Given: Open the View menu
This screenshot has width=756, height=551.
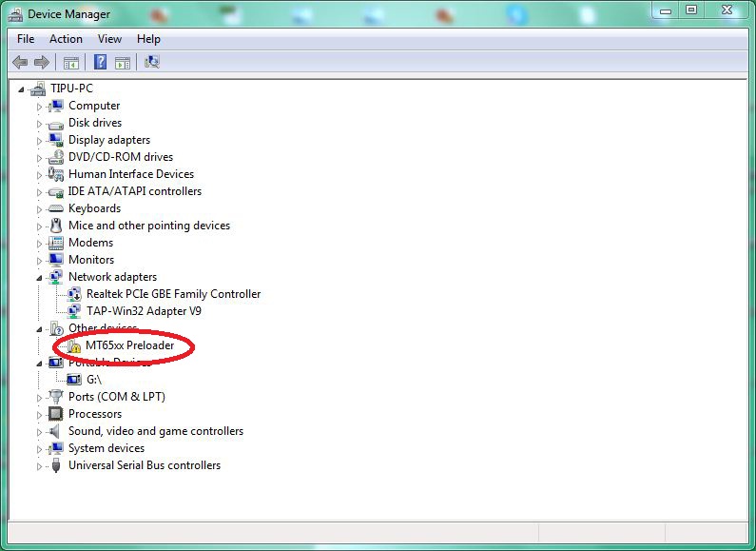Looking at the screenshot, I should pyautogui.click(x=109, y=39).
